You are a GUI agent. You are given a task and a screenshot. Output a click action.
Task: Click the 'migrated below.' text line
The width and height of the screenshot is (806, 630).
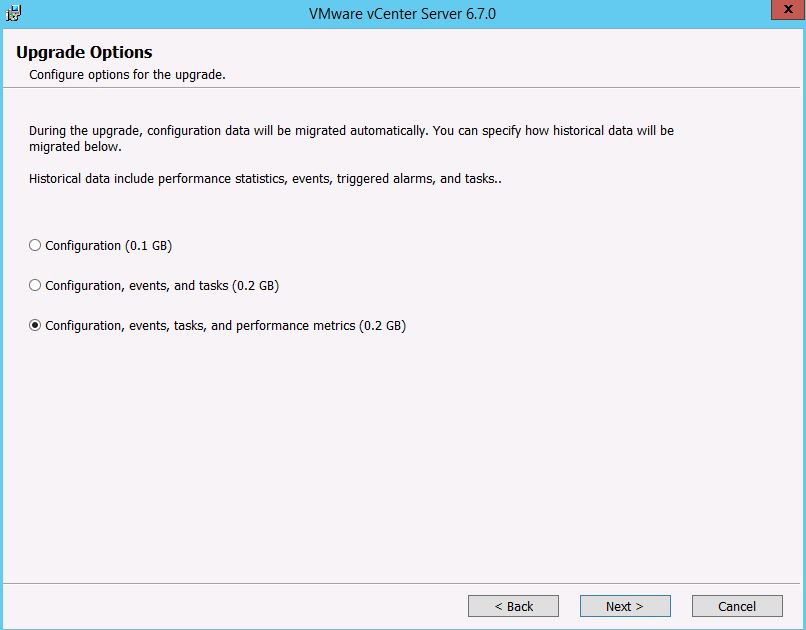75,146
